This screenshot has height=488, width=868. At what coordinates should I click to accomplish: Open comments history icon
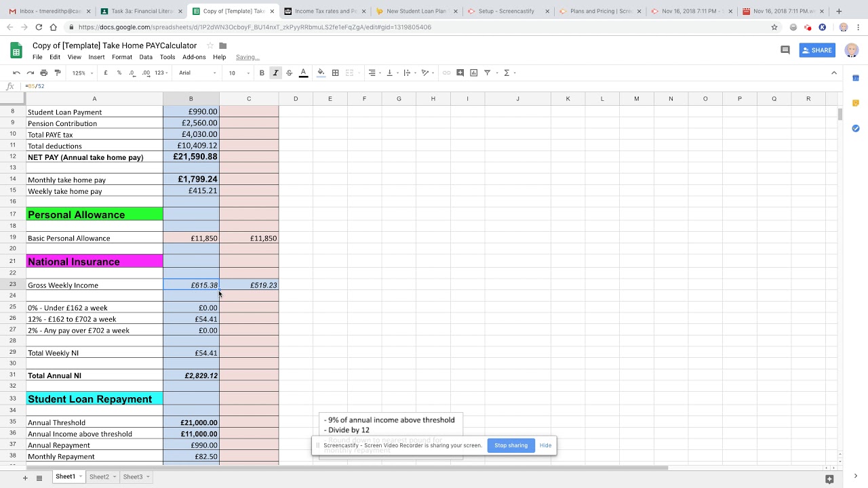pyautogui.click(x=785, y=50)
